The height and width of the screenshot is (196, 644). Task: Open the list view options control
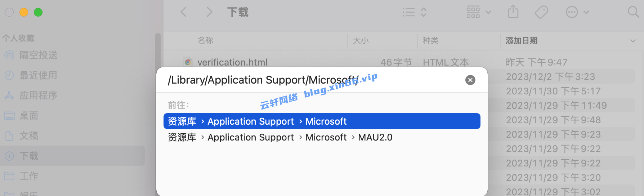(415, 12)
